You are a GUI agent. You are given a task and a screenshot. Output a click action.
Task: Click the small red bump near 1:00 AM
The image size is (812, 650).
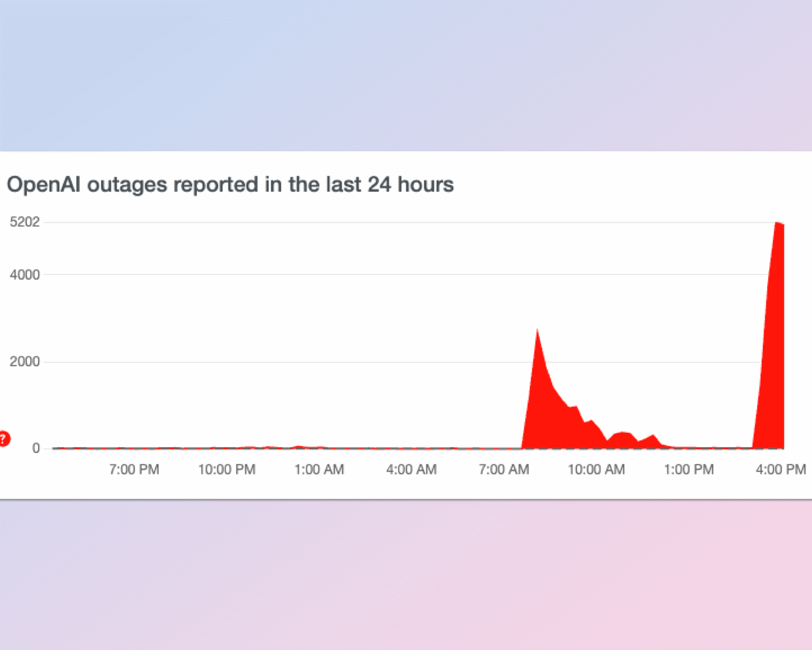[x=299, y=447]
